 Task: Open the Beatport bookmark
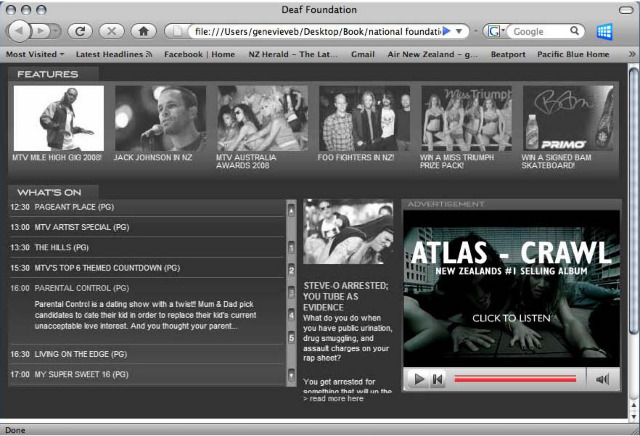tap(508, 54)
